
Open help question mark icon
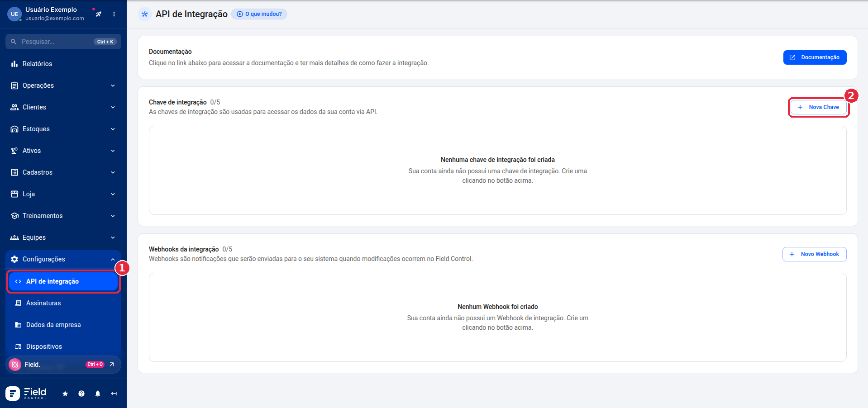coord(81,394)
